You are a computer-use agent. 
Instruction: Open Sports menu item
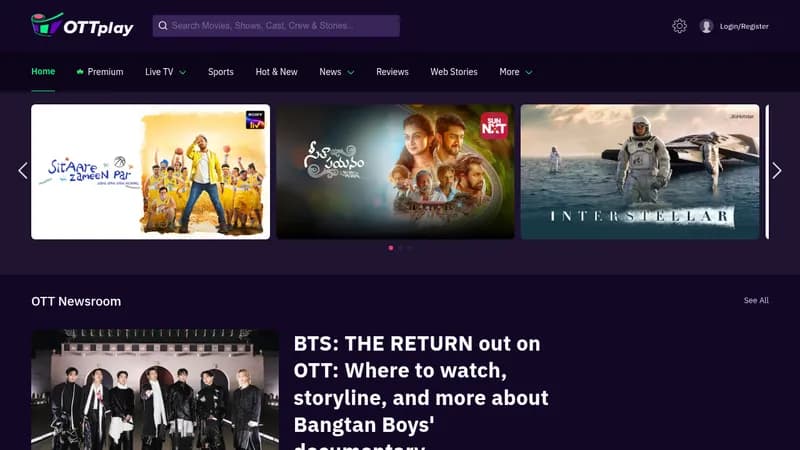click(220, 72)
